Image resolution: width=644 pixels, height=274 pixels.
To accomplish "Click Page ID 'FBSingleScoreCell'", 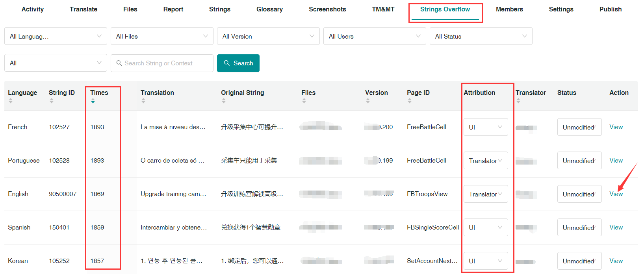I will [433, 227].
